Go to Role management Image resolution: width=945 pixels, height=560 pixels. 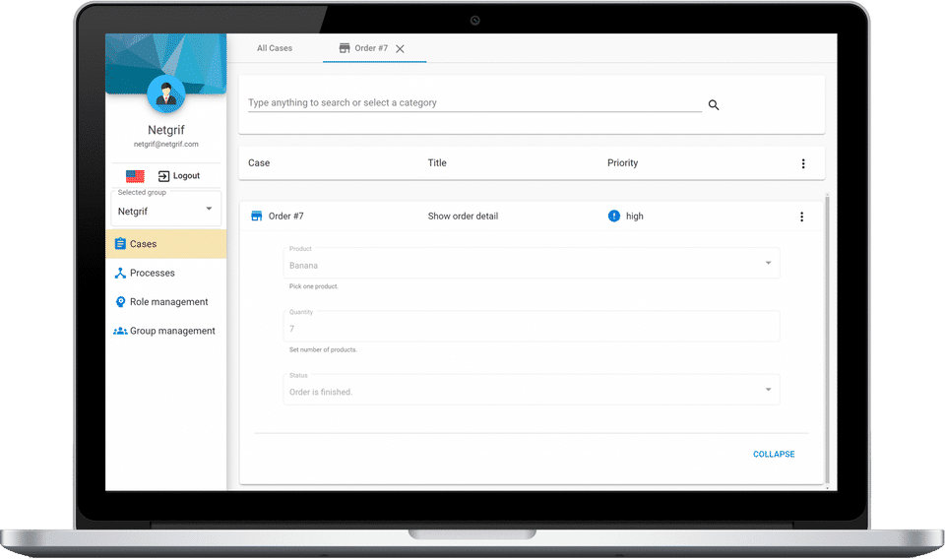[166, 302]
